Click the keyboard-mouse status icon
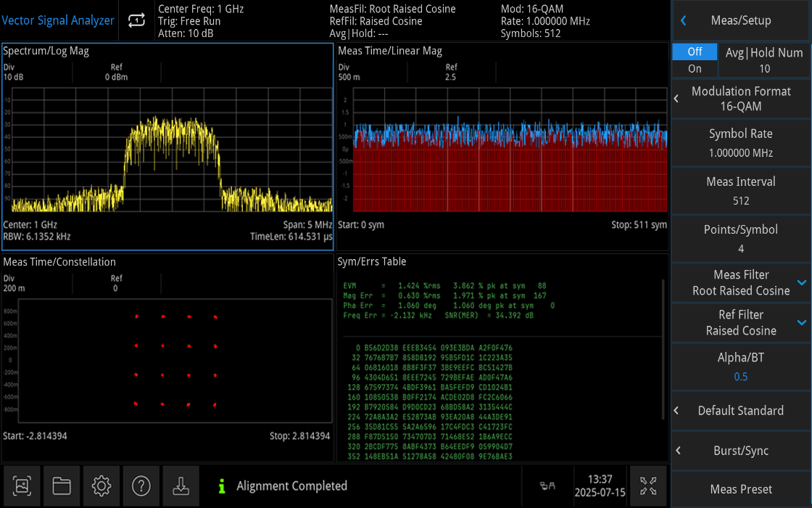Viewport: 812px width, 508px height. 546,486
